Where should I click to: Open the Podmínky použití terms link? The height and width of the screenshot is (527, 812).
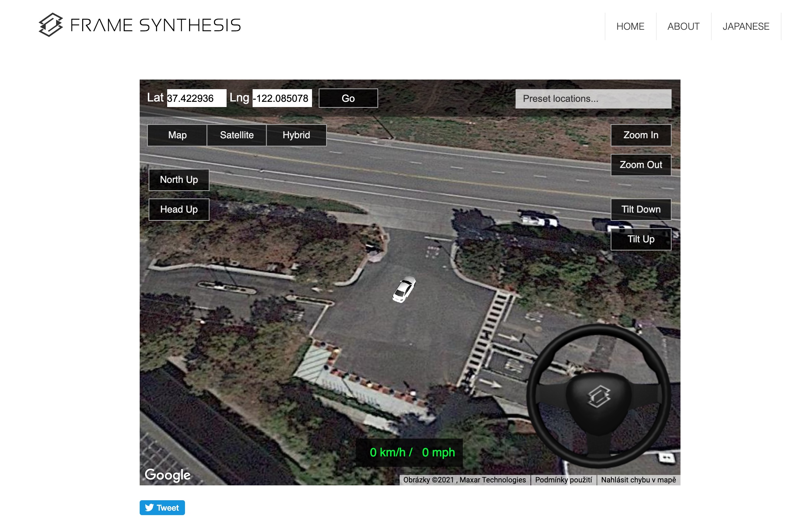[x=563, y=480]
